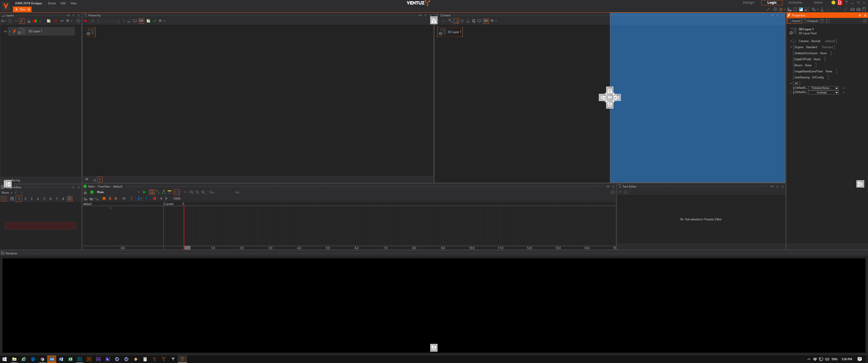Viewport: 868px width, 363px height.
Task: Open the Inclined dropdown
Action: [836, 93]
